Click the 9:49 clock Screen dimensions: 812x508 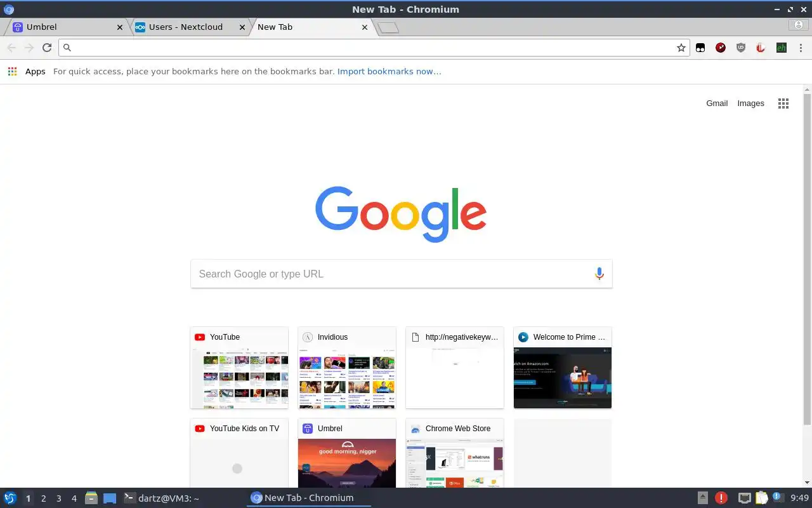799,498
